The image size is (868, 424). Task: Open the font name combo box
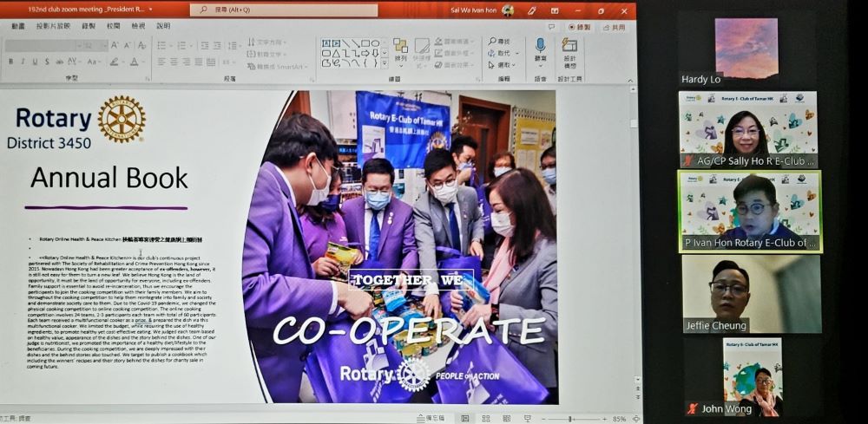[x=43, y=45]
